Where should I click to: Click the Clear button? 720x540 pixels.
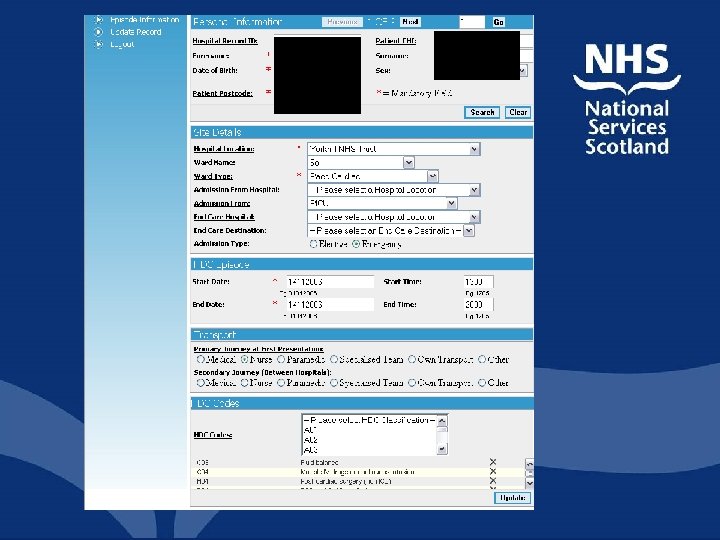518,112
